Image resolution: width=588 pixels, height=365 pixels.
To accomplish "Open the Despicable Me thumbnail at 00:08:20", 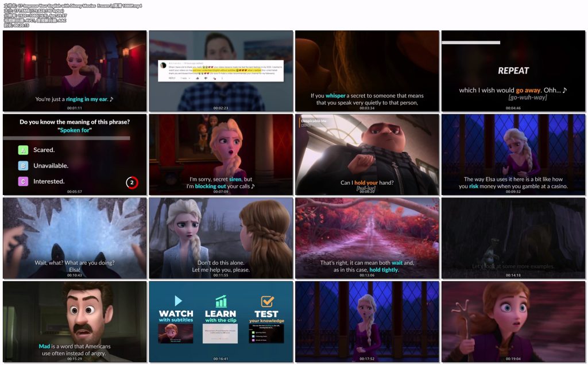I will click(367, 154).
